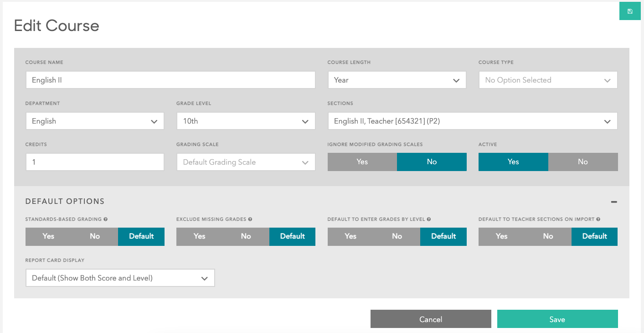
Task: Select No for Default to Teacher Sections on Import
Action: 548,236
